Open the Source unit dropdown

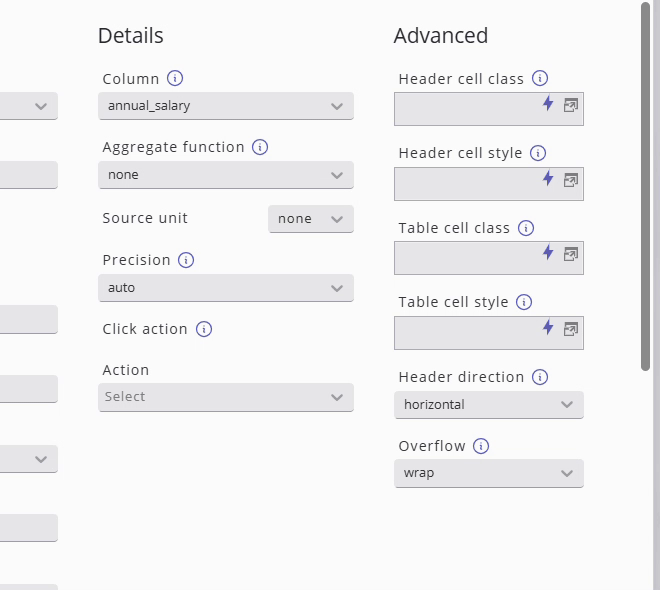(x=310, y=219)
